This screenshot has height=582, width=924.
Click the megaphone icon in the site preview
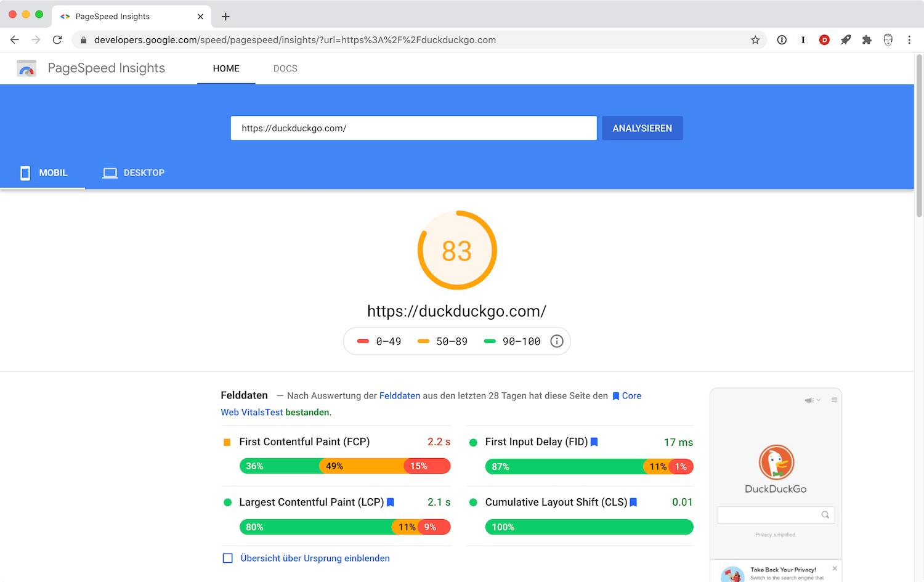808,400
